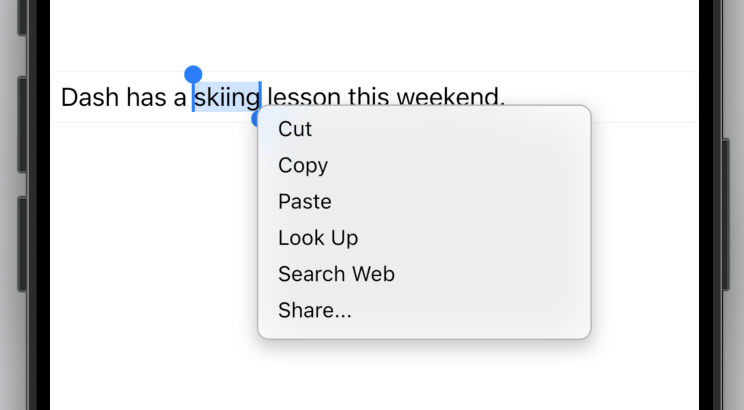This screenshot has height=410, width=744.
Task: Click Paste in the context menu
Action: (x=305, y=201)
